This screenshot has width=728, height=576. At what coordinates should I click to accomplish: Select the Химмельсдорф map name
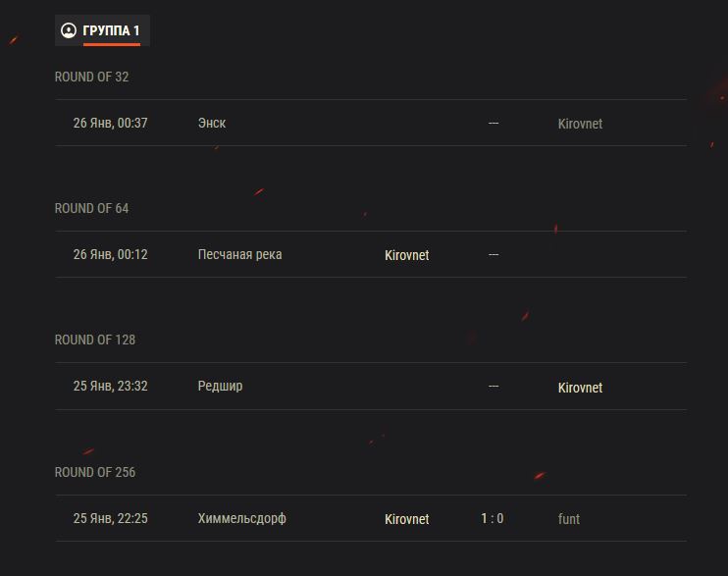241,518
